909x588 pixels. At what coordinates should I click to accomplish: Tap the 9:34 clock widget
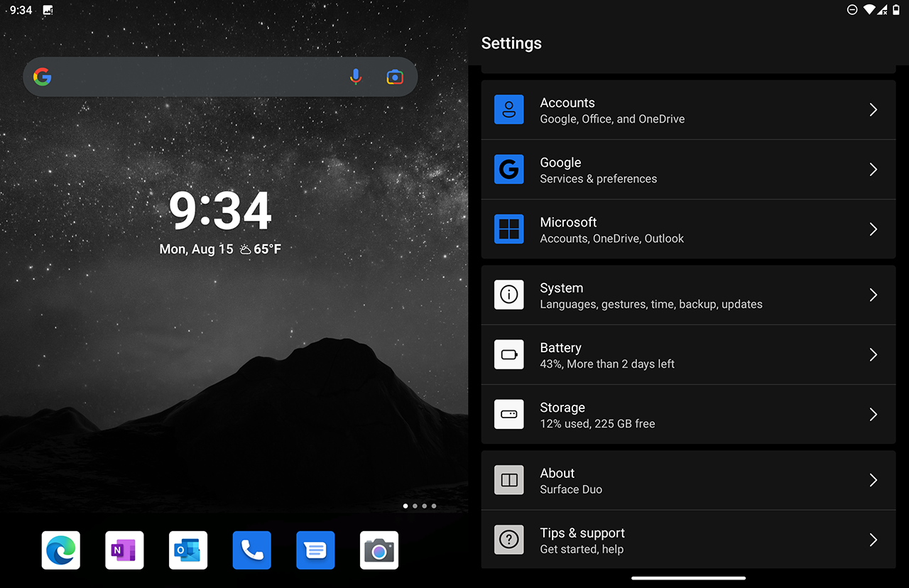220,211
